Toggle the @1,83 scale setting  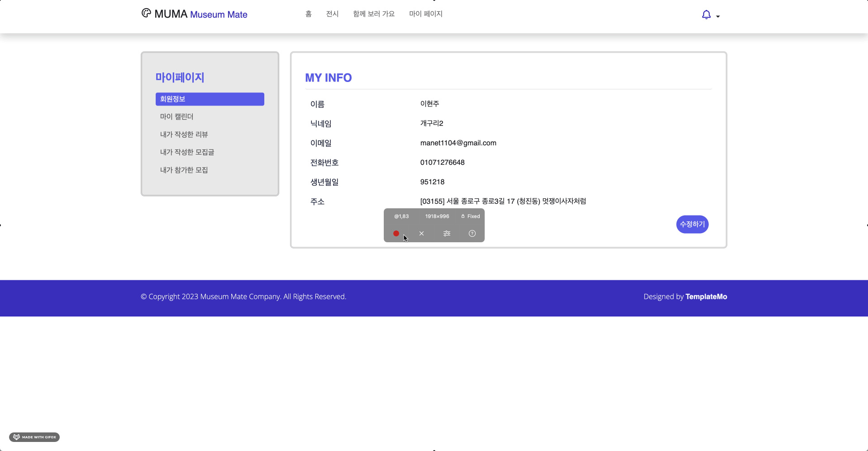[401, 216]
